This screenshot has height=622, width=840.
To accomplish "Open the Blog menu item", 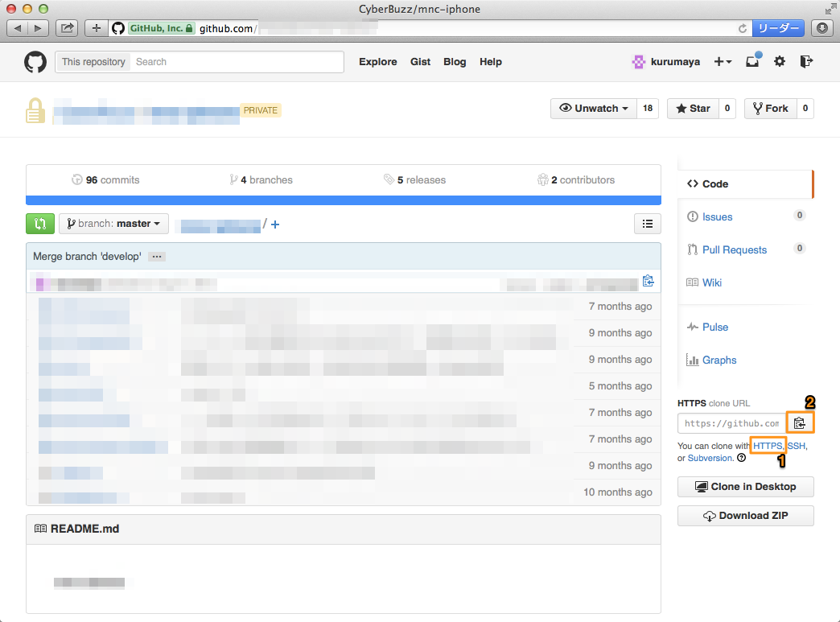I will tap(455, 62).
